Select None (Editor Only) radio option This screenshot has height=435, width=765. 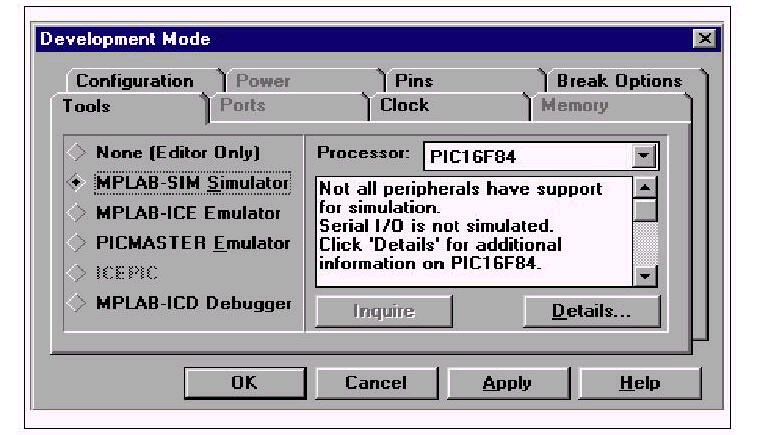pyautogui.click(x=164, y=153)
